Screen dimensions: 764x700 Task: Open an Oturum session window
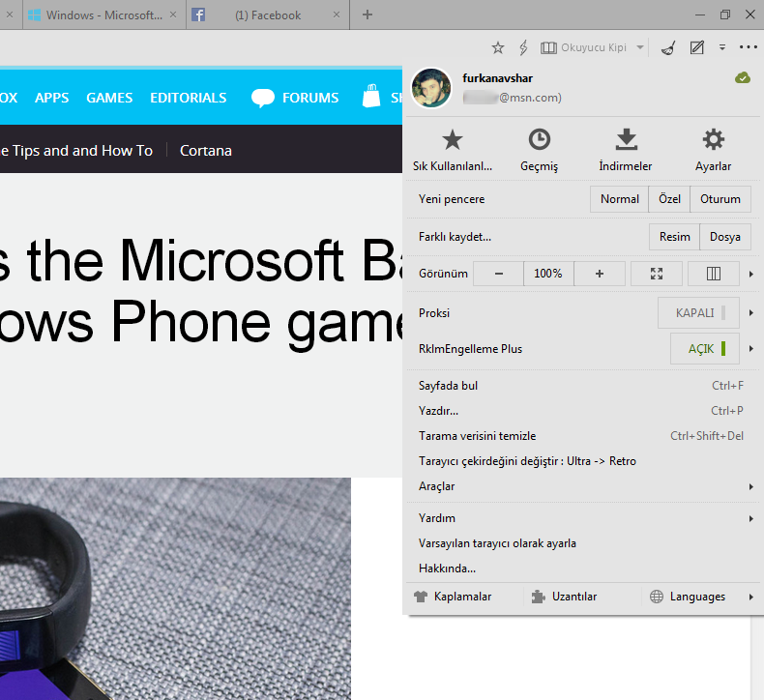click(720, 199)
